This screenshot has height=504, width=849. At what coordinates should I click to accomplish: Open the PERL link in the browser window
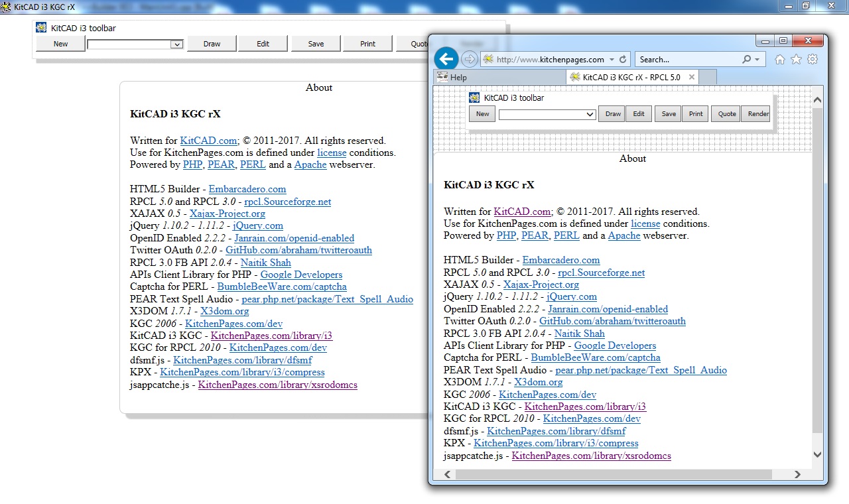click(x=566, y=235)
